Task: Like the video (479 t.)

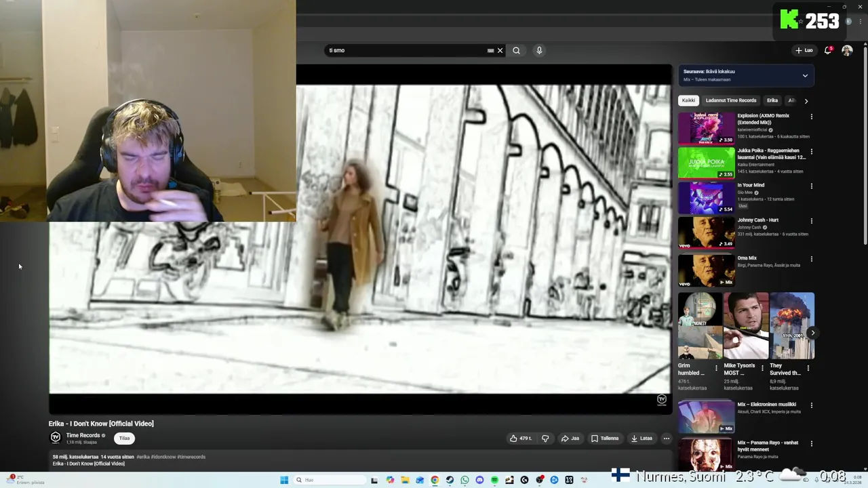Action: point(521,439)
